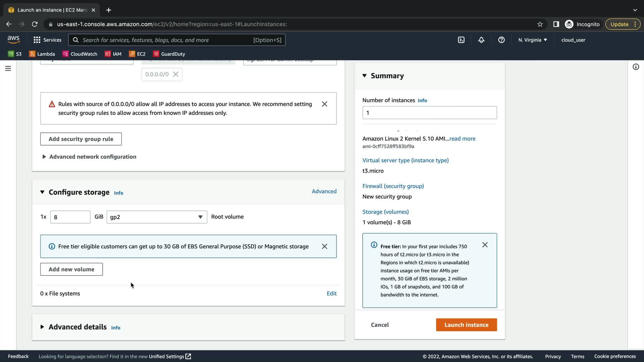
Task: Open the CloudWatch bookmark shortcut
Action: (80, 54)
